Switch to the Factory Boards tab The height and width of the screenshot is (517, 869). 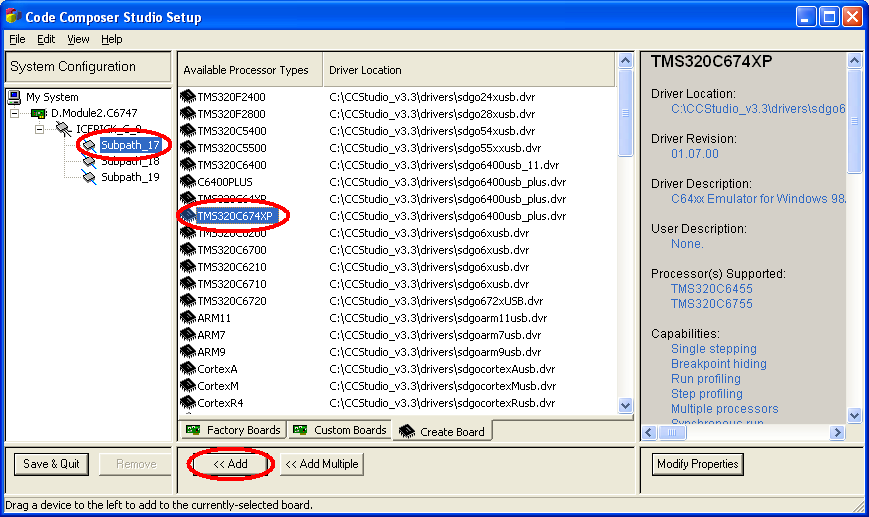(x=233, y=430)
